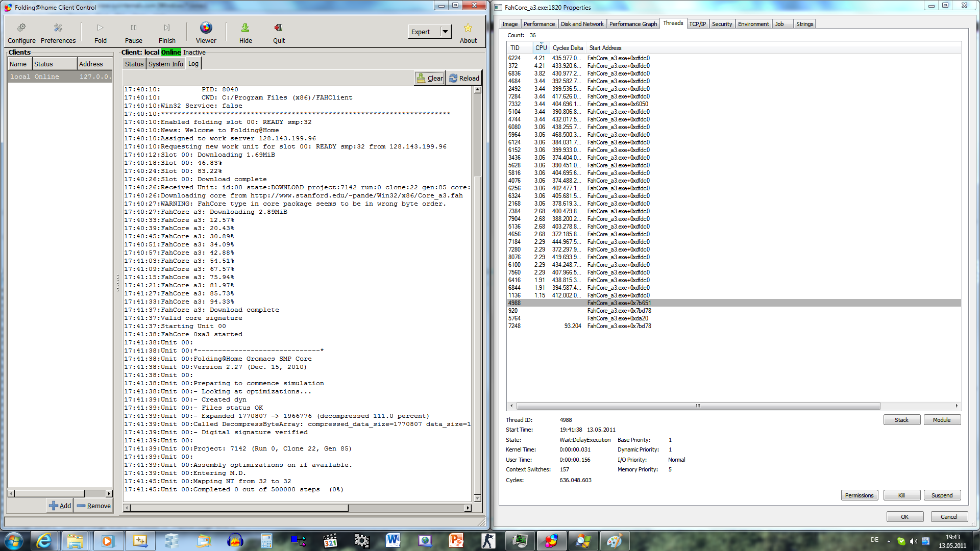Pause folding with the Pause icon

(133, 28)
